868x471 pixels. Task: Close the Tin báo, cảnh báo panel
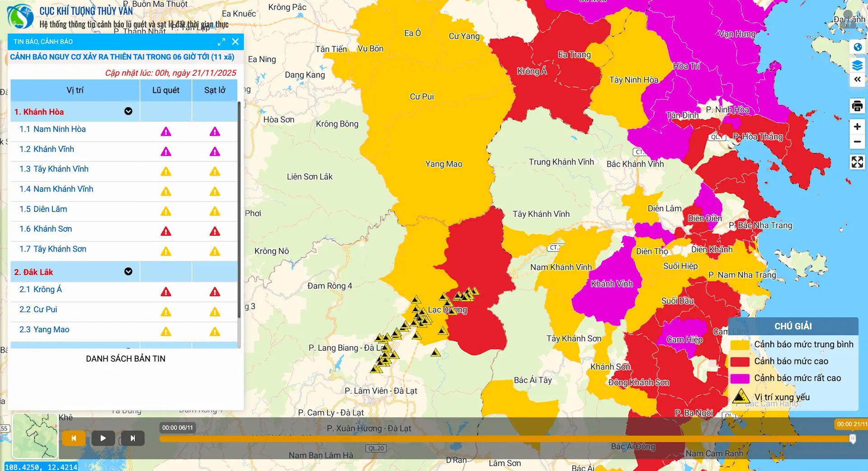point(235,42)
